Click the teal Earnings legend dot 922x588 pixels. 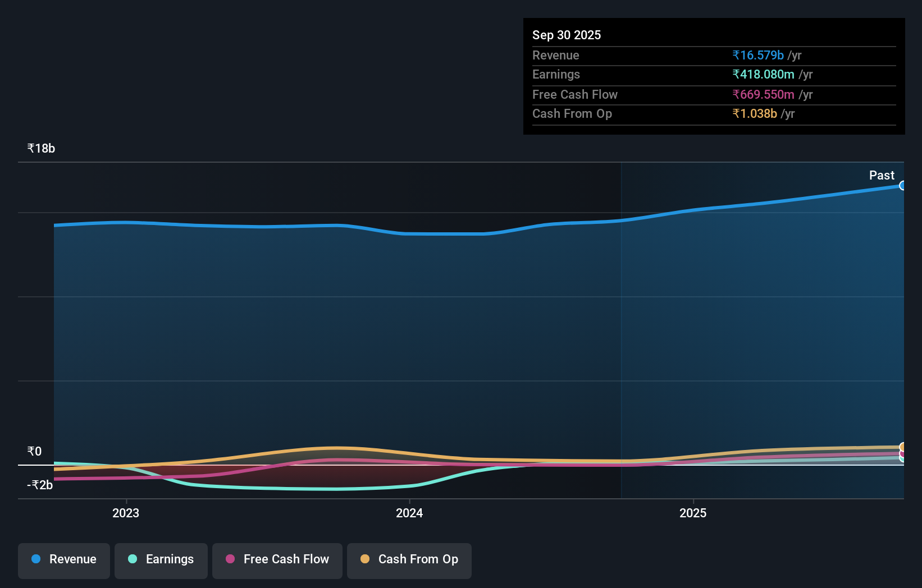click(x=131, y=559)
